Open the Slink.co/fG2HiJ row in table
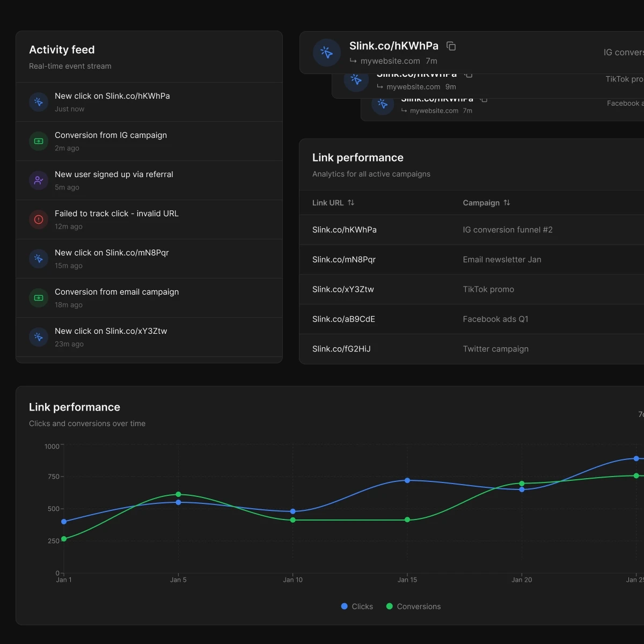This screenshot has height=644, width=644. [x=472, y=349]
